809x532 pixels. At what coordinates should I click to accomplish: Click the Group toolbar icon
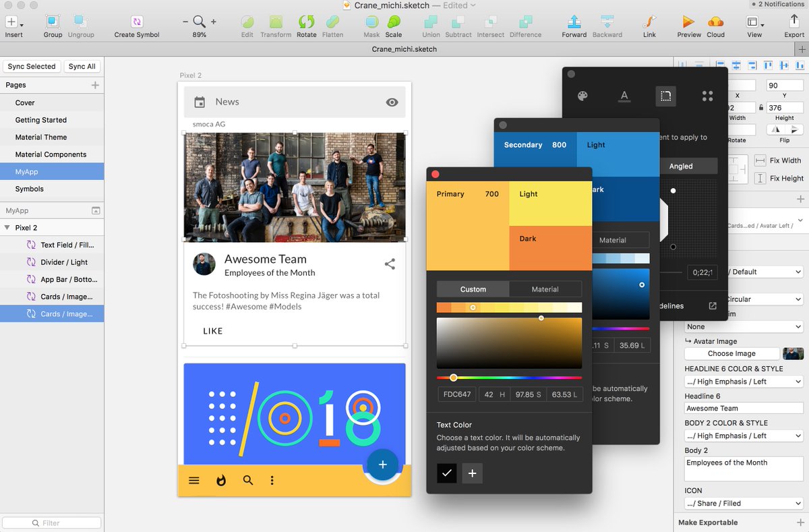(x=53, y=22)
